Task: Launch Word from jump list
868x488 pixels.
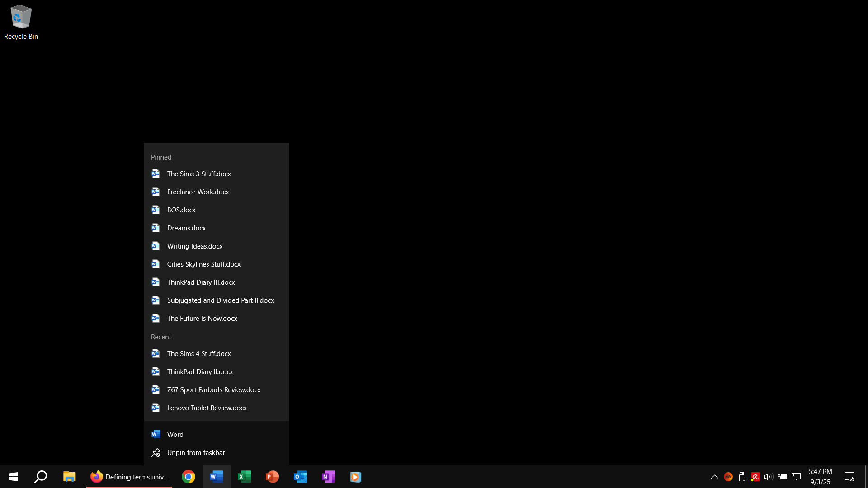Action: click(x=175, y=435)
